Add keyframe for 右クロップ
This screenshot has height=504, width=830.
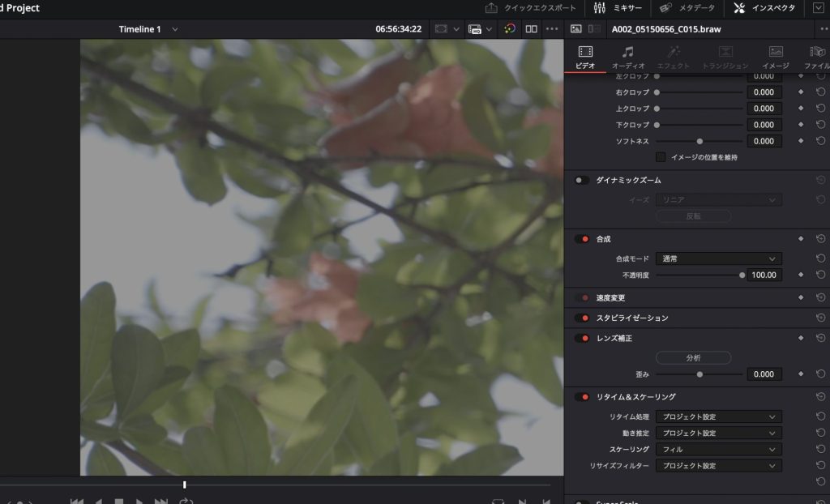800,92
